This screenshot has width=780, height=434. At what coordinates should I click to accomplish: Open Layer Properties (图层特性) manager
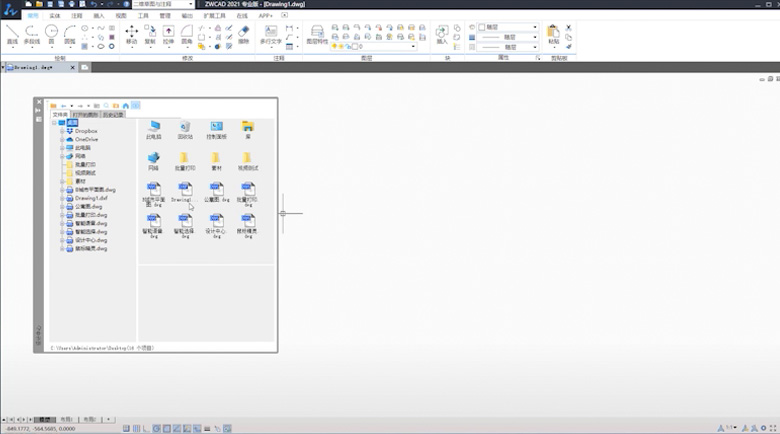coord(314,35)
